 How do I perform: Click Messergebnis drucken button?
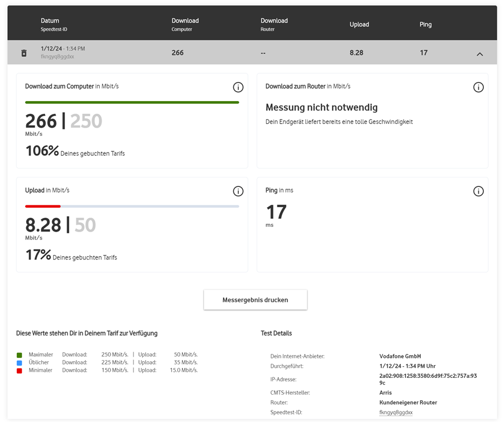(x=255, y=300)
